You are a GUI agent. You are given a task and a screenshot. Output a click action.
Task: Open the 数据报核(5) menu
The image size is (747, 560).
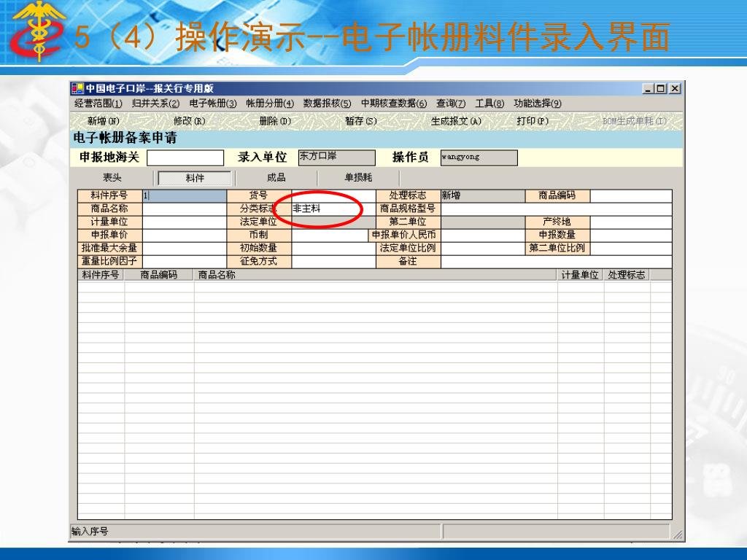[327, 104]
